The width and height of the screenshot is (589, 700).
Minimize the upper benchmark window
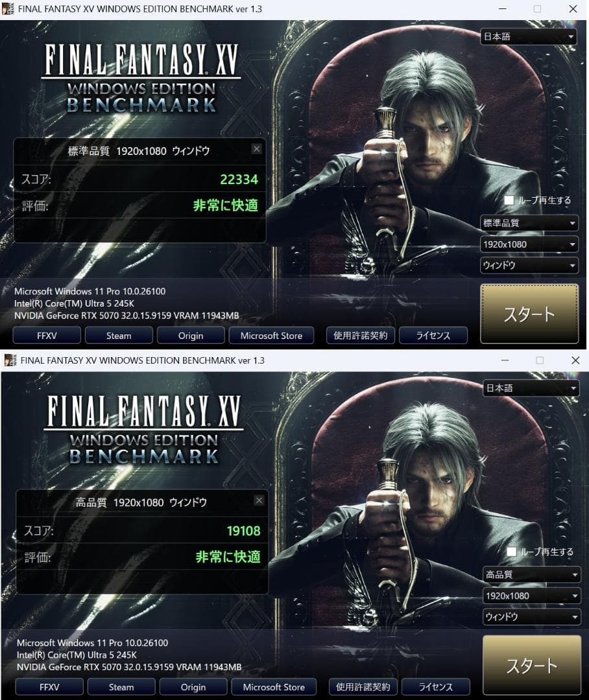[502, 8]
